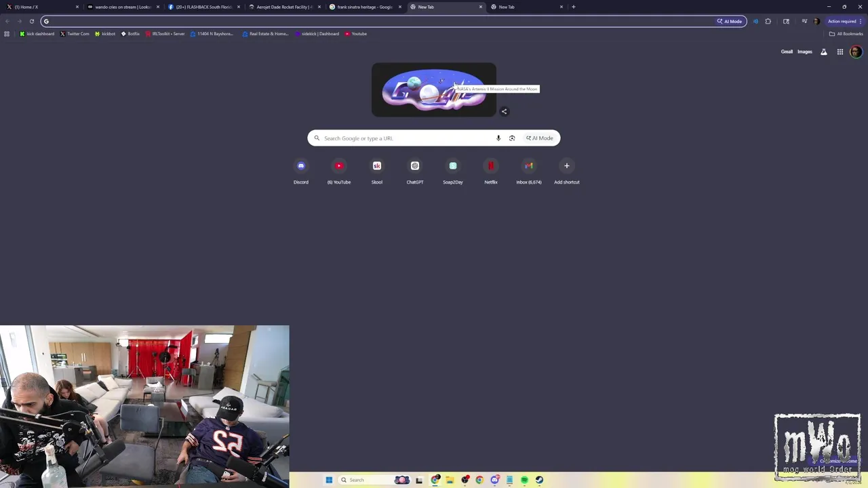Click AI Mode chip in address bar

point(730,21)
